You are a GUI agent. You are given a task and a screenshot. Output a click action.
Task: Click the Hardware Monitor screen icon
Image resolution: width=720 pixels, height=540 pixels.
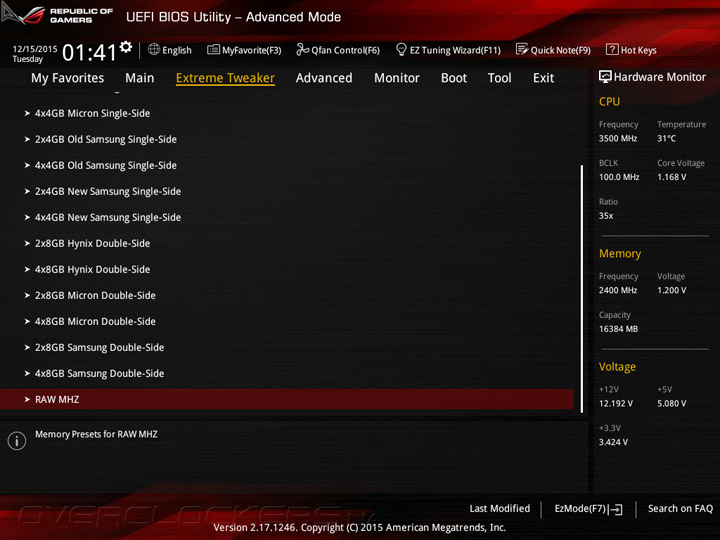pos(605,77)
